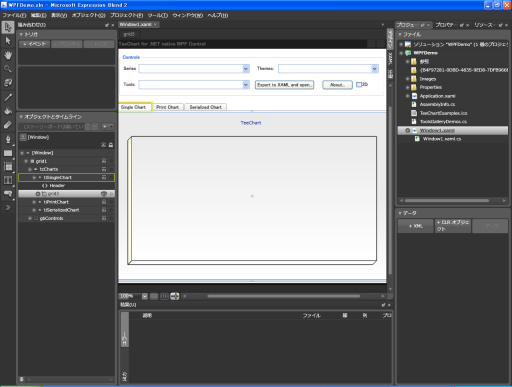
Task: Click the AssemblyInfo.cs file icon
Action: 414,104
